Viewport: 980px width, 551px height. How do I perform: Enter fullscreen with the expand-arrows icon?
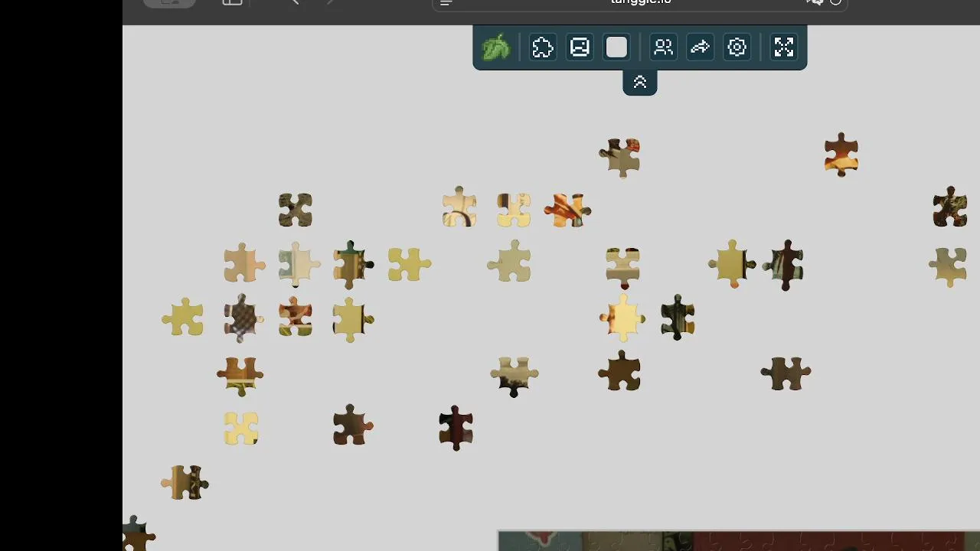pos(784,47)
